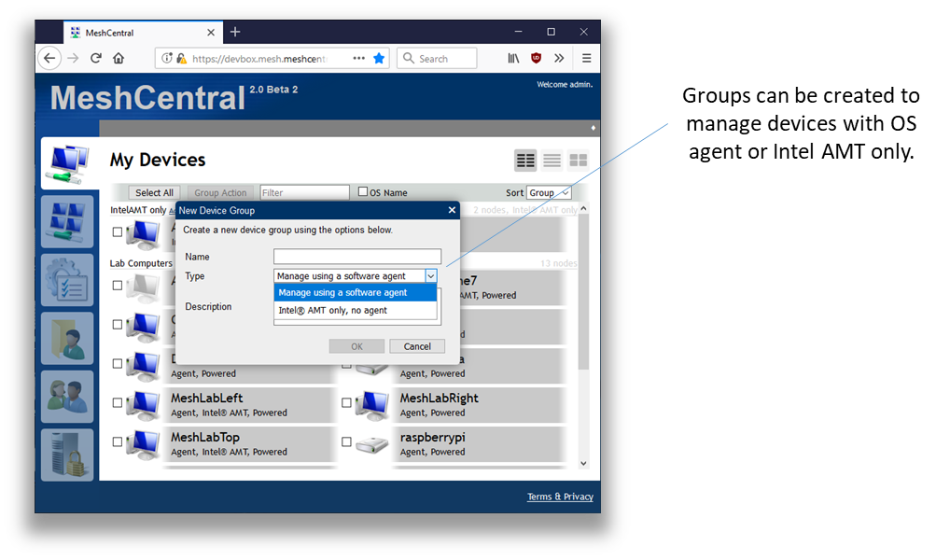
Task: Click the Firefox reload page icon
Action: 95,58
